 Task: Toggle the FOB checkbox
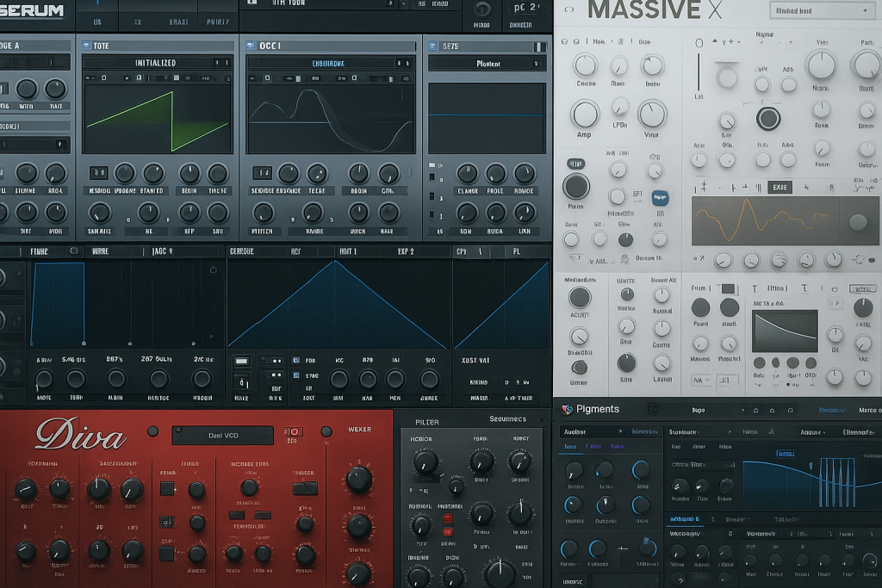(296, 361)
